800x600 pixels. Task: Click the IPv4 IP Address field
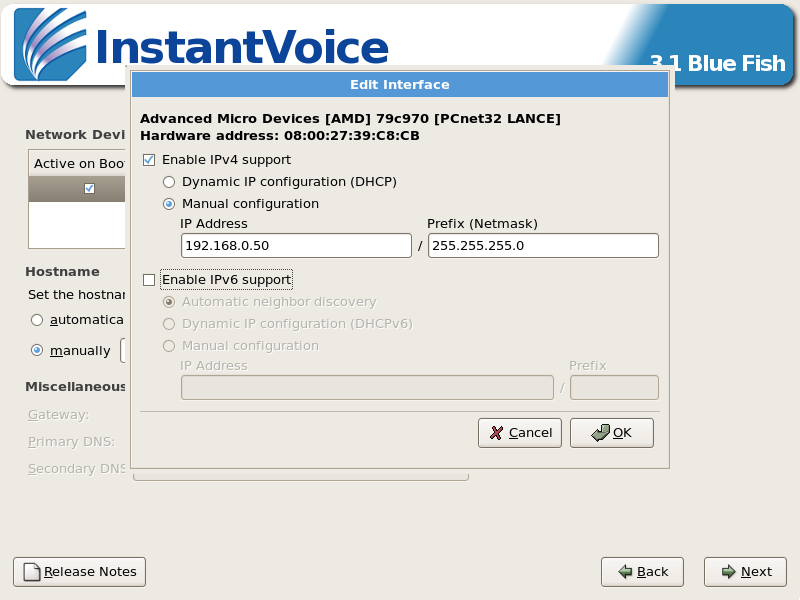(x=296, y=246)
